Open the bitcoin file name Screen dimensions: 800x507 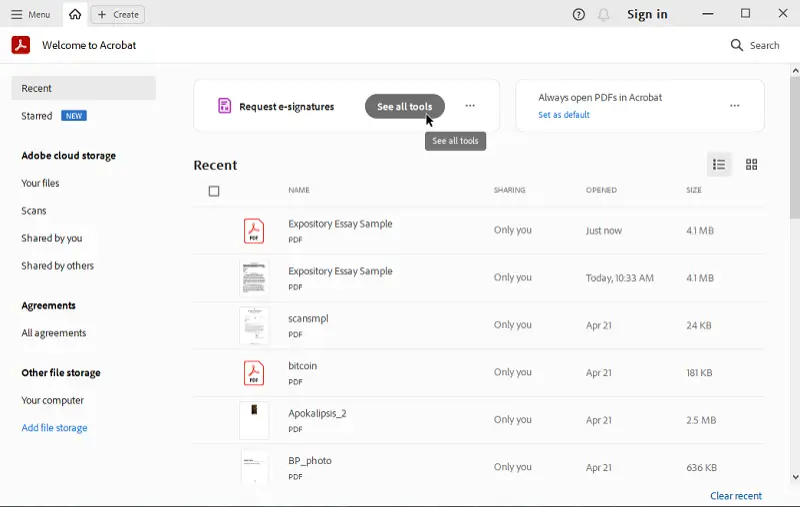303,366
